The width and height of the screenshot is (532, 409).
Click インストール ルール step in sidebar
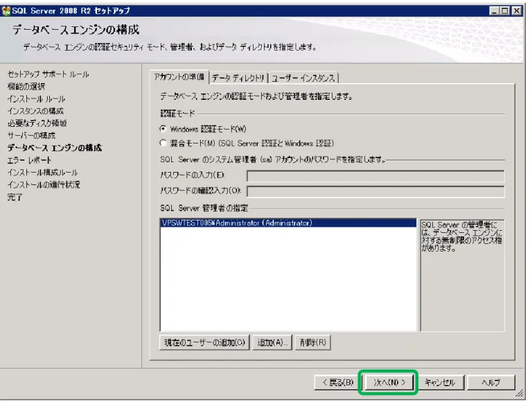(36, 98)
